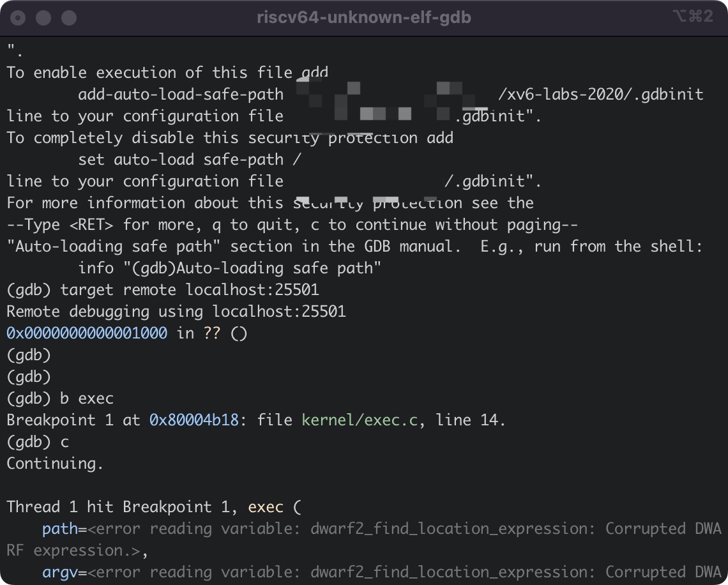The image size is (728, 585).
Task: Click the add-auto-load-safe-path text
Action: [x=180, y=94]
